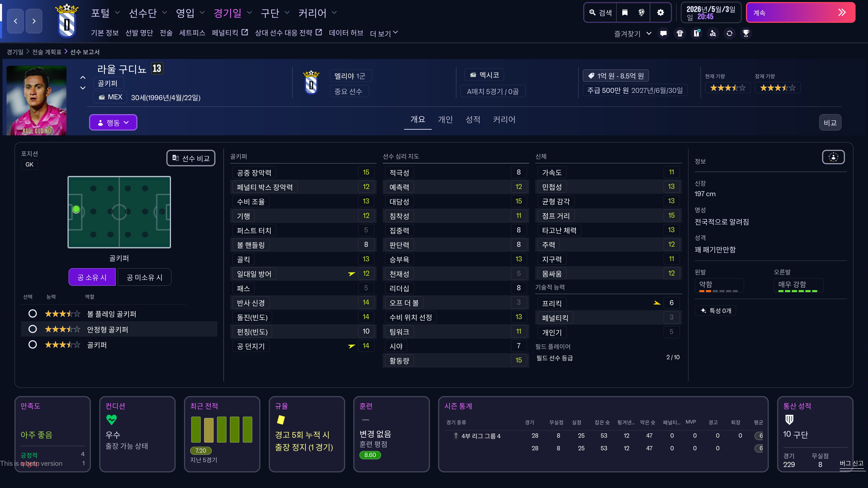This screenshot has width=868, height=488.
Task: Click the trophy shortcut icon
Action: [746, 33]
